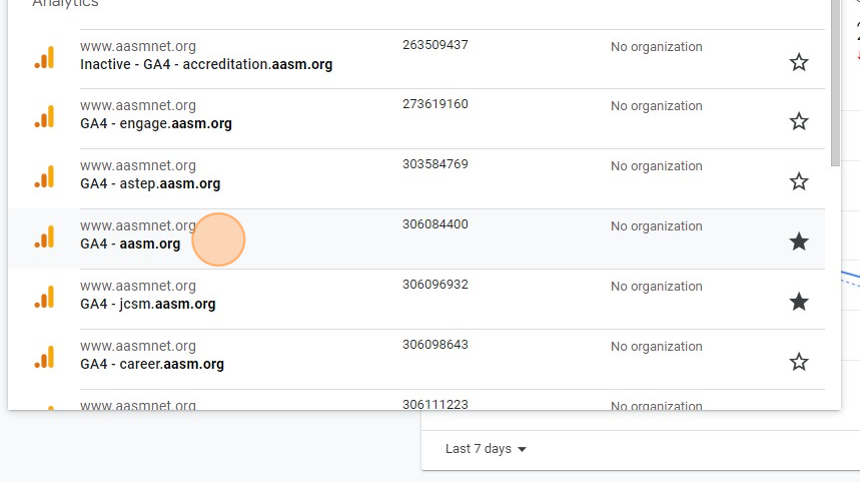Viewport: 860px width, 482px height.
Task: Select GA4 - jcsm.aasm.org property
Action: [148, 304]
